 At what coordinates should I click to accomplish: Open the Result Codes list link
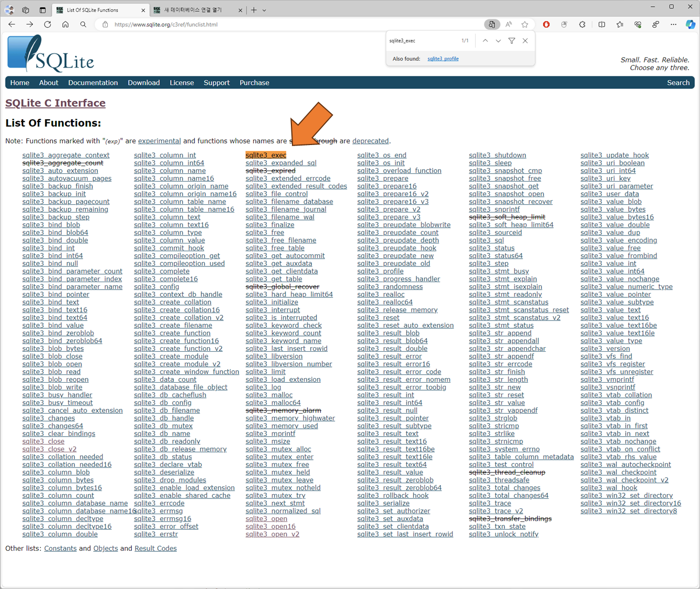click(155, 548)
